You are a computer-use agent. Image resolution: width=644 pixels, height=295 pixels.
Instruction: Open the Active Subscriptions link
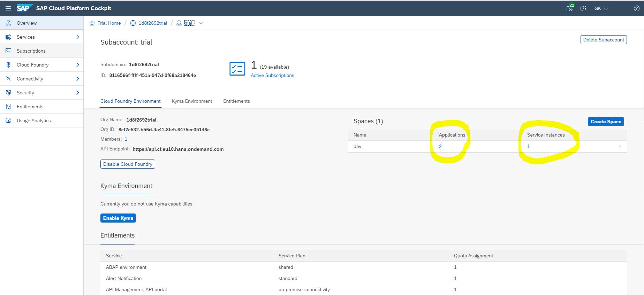click(x=272, y=75)
